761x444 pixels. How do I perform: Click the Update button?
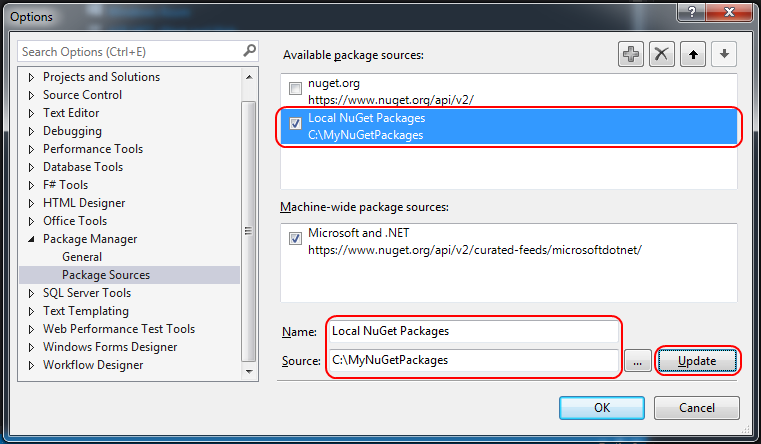point(697,361)
